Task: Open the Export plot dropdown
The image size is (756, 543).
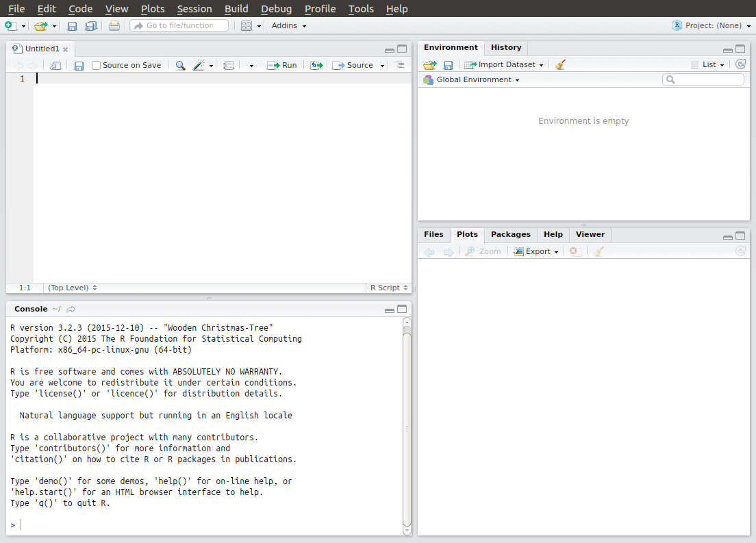Action: (536, 251)
